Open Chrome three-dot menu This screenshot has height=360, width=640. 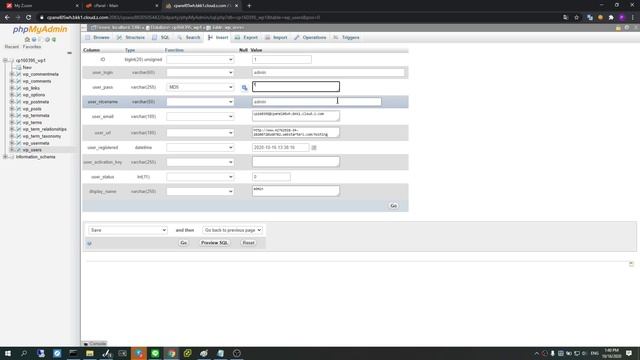633,18
